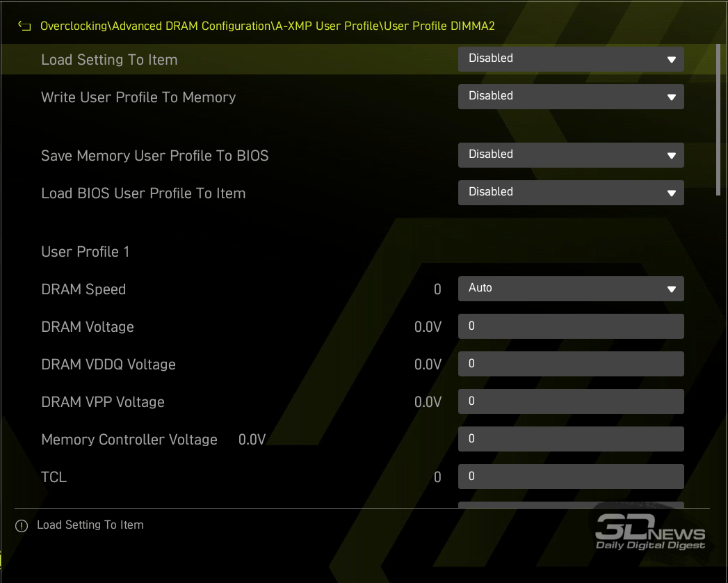Open the DRAM Speed Auto dropdown
The image size is (728, 583).
[570, 289]
